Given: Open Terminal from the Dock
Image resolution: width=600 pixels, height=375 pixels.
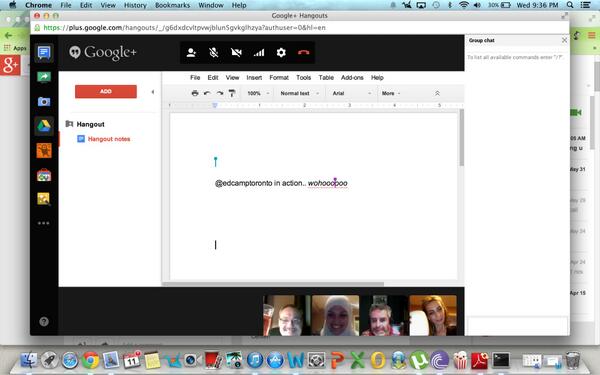Looking at the screenshot, I should pos(501,360).
